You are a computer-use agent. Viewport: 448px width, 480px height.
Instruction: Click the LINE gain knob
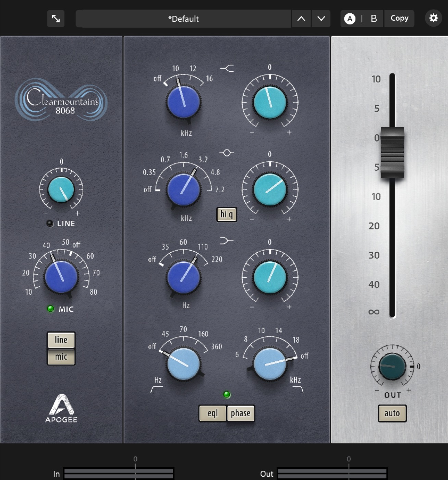pyautogui.click(x=61, y=189)
